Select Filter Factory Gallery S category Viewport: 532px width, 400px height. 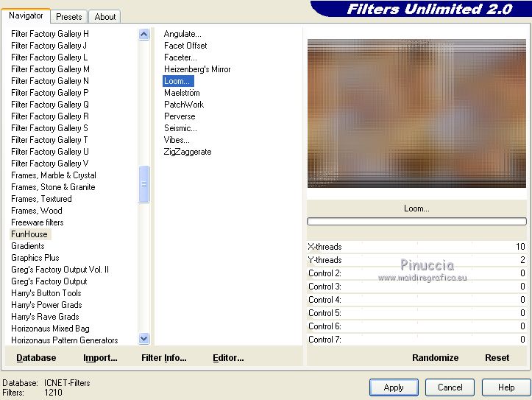(x=49, y=128)
